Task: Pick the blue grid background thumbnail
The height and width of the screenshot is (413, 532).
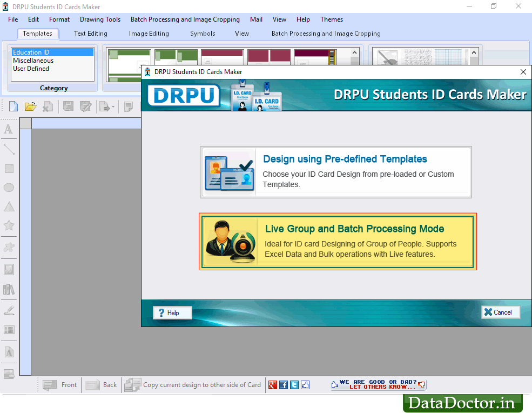Action: 448,57
